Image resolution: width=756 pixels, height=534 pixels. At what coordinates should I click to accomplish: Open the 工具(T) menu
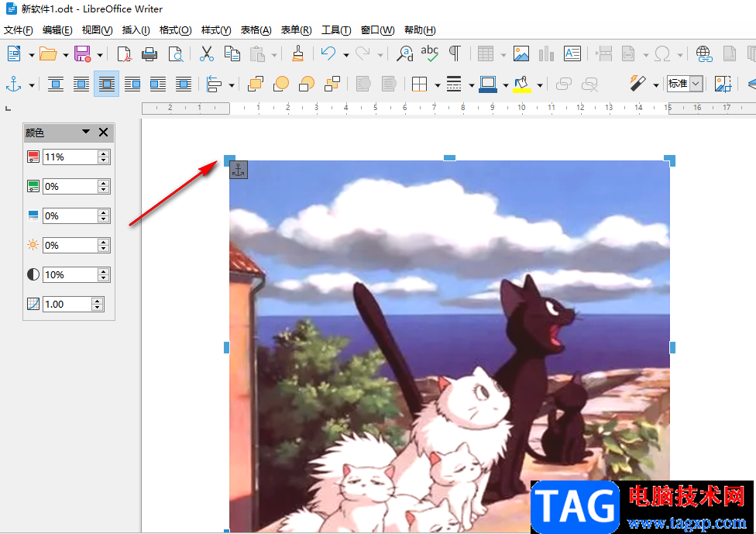[x=336, y=30]
